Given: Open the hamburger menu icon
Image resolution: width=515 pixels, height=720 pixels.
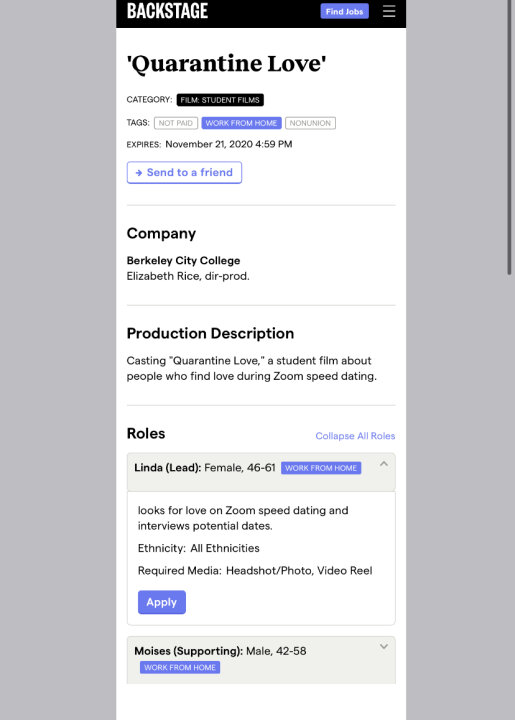Looking at the screenshot, I should [389, 11].
